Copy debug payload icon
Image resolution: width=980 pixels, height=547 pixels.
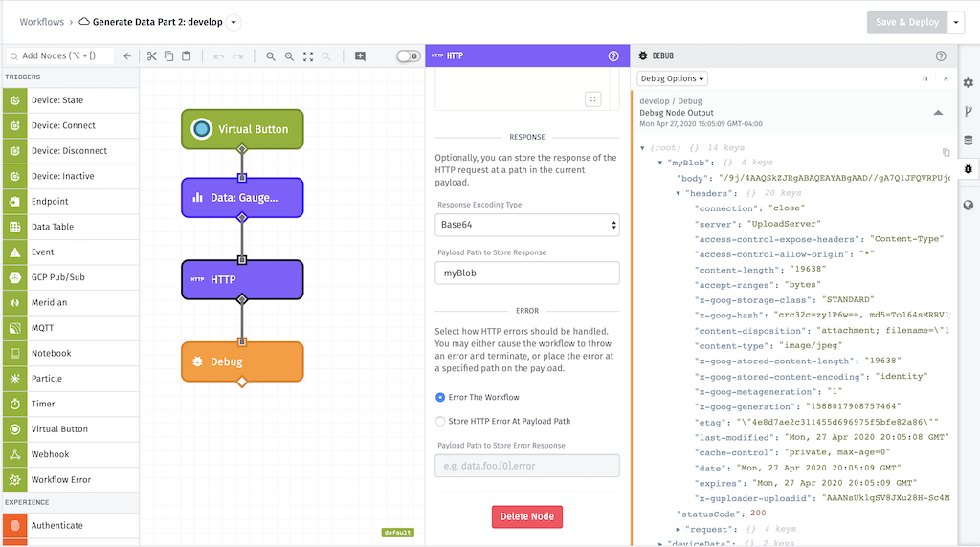[946, 152]
